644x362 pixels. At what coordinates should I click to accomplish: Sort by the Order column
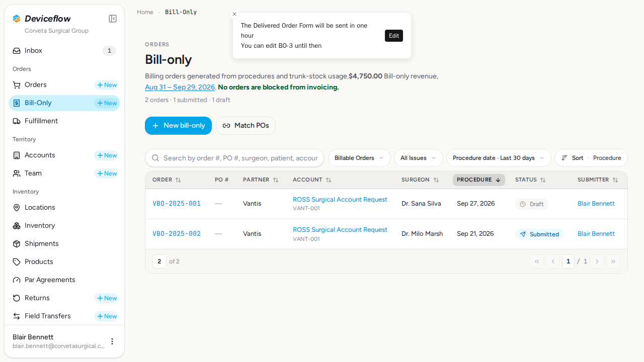(167, 180)
